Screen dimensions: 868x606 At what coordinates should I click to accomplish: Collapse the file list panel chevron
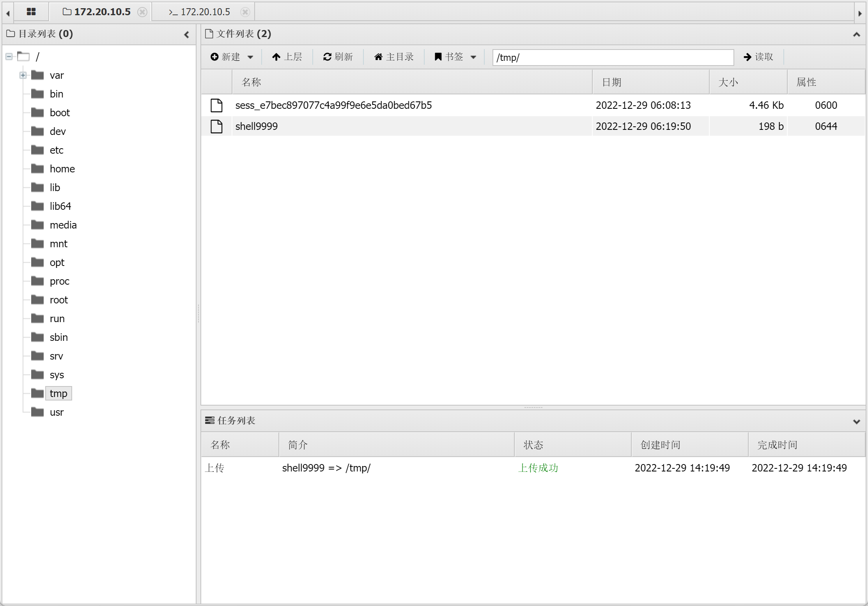point(856,35)
